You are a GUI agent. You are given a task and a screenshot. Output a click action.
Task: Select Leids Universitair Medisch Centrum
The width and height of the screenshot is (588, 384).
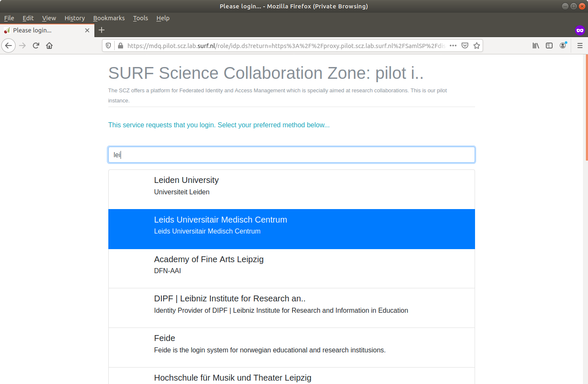coord(292,229)
